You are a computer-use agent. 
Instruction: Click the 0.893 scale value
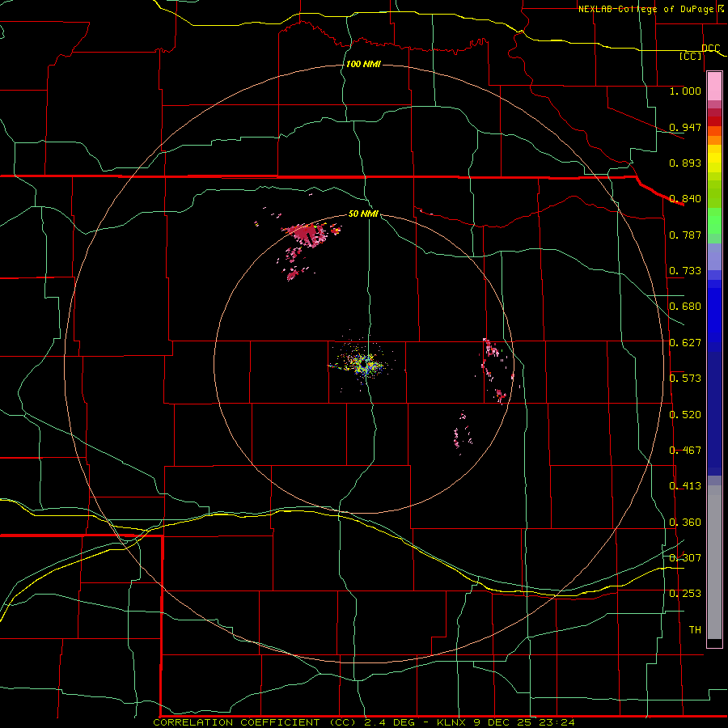pyautogui.click(x=685, y=163)
